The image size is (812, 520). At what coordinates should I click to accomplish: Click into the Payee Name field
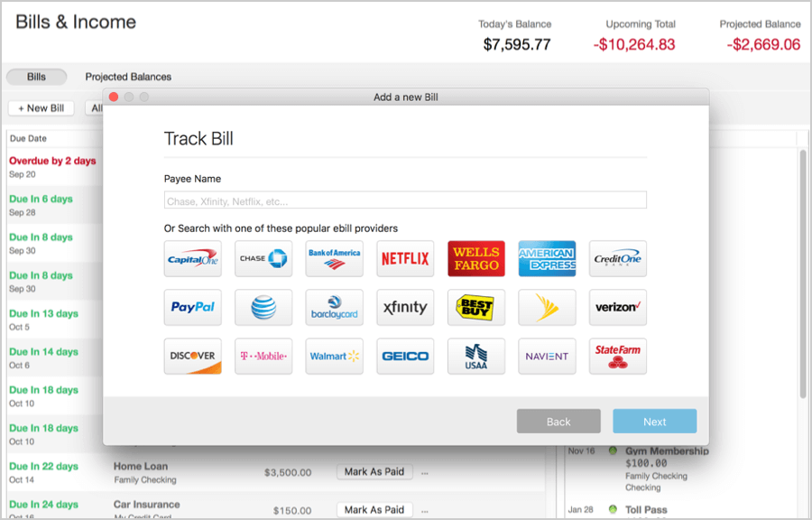tap(405, 200)
